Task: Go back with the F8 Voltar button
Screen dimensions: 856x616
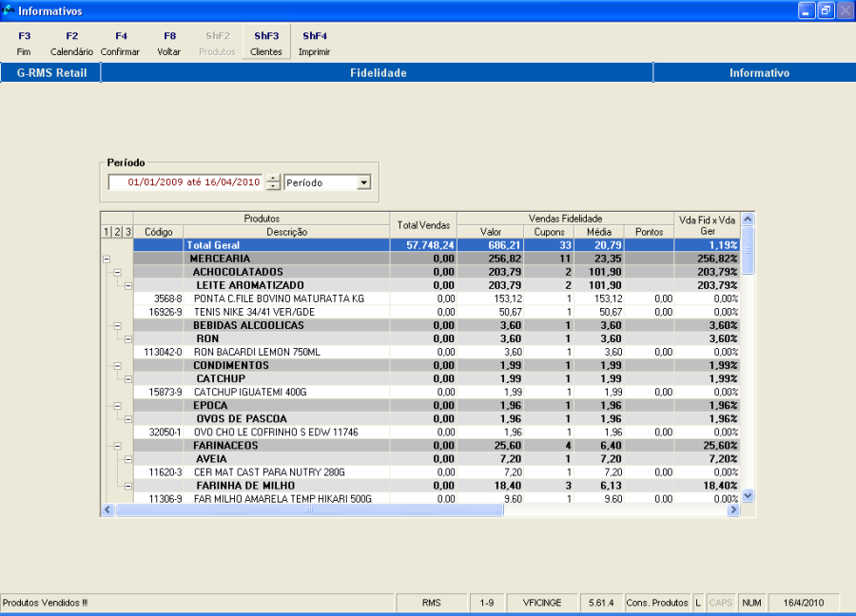Action: click(x=169, y=44)
